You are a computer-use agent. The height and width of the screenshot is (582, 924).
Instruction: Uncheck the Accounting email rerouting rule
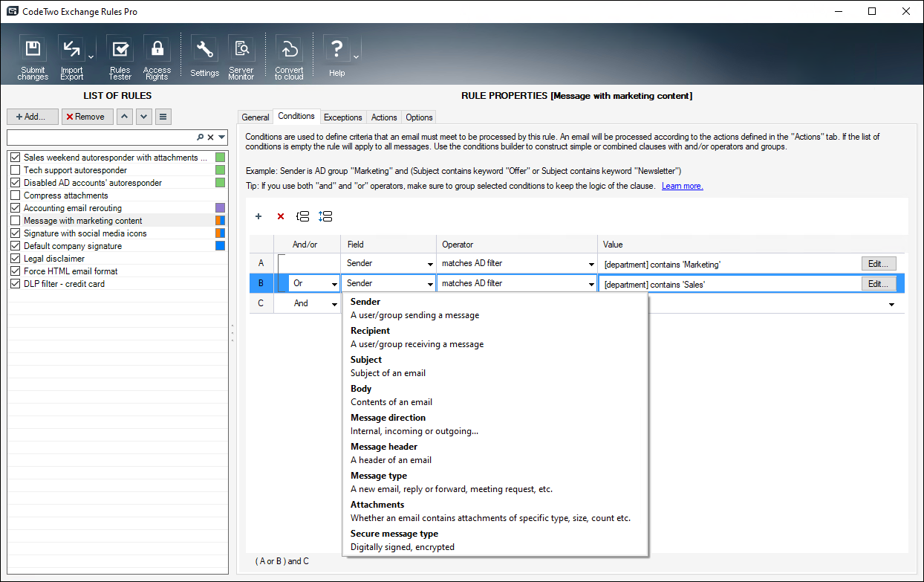click(15, 208)
